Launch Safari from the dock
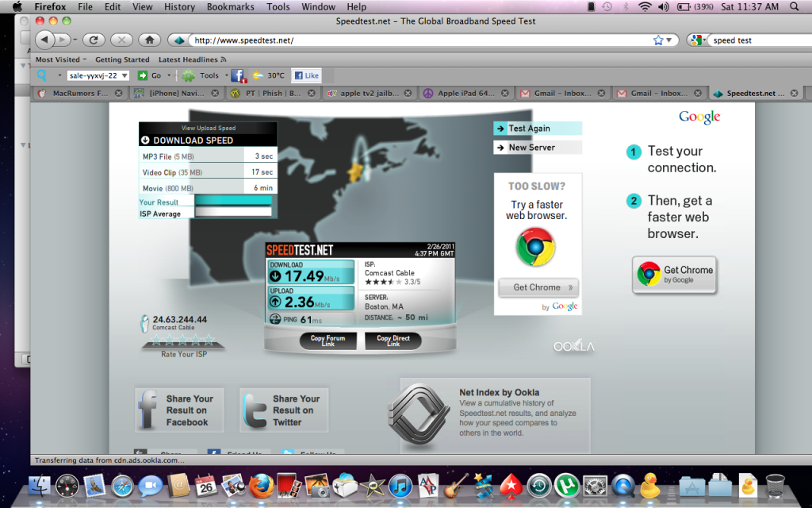The image size is (812, 508). pyautogui.click(x=122, y=487)
